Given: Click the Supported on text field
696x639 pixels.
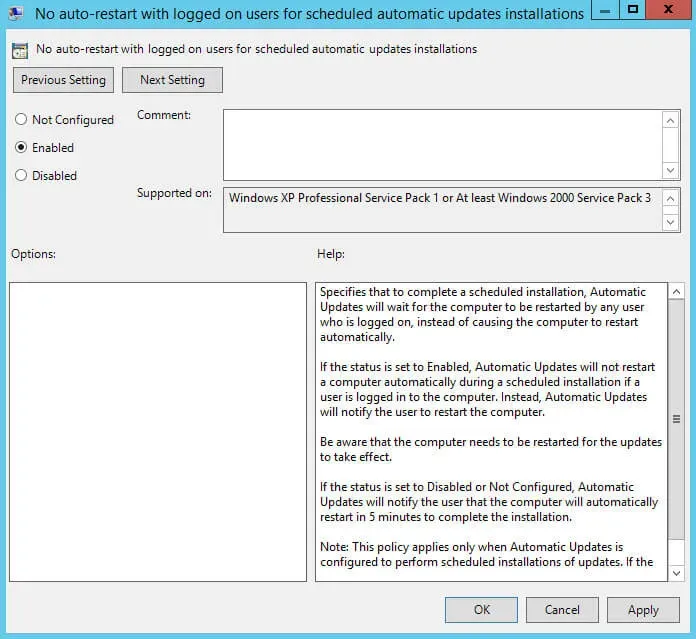Looking at the screenshot, I should coord(443,210).
